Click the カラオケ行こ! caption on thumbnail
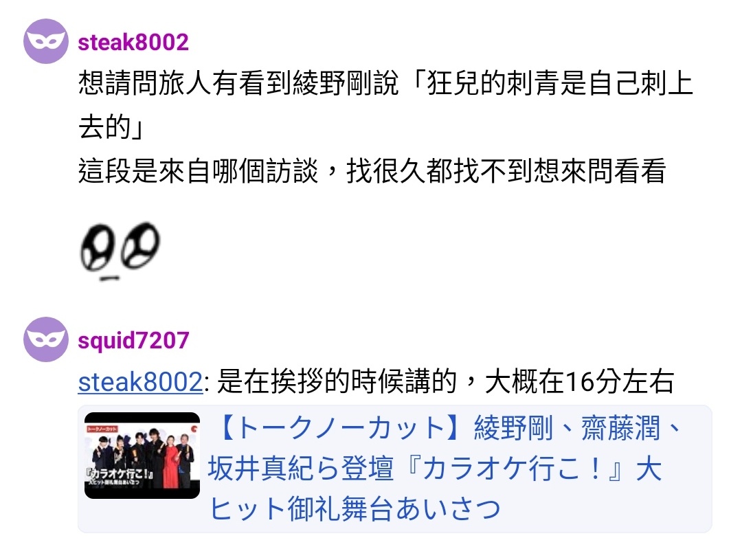The width and height of the screenshot is (742, 560). pos(120,475)
